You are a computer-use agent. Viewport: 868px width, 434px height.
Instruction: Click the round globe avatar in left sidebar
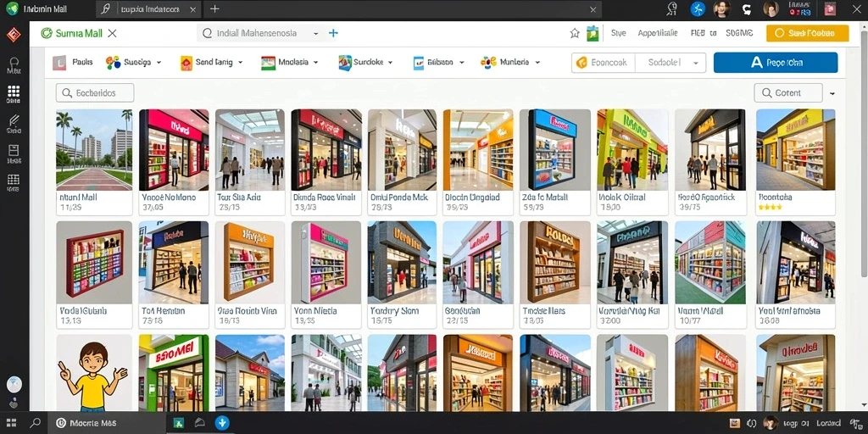14,384
